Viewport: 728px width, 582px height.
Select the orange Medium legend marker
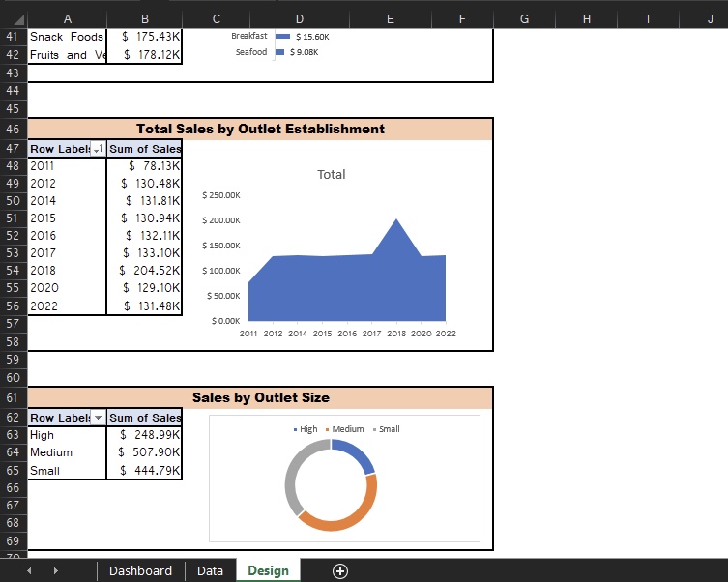tap(329, 429)
